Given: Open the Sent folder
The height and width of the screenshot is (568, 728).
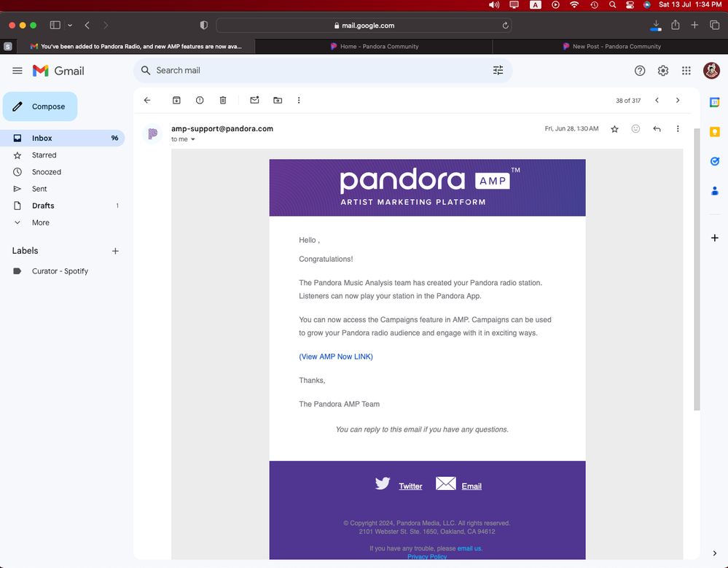Looking at the screenshot, I should click(x=39, y=189).
